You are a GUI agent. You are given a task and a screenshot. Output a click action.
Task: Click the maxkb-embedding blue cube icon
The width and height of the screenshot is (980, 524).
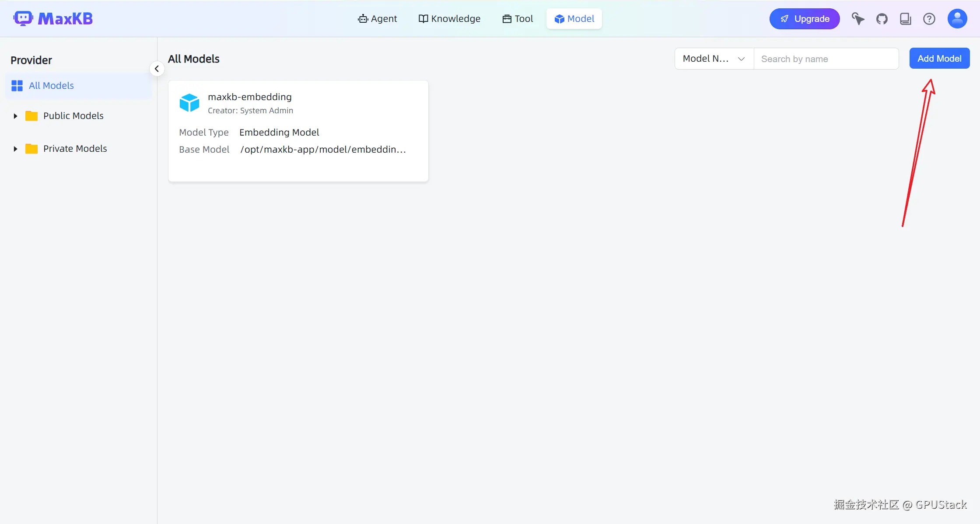click(x=189, y=103)
